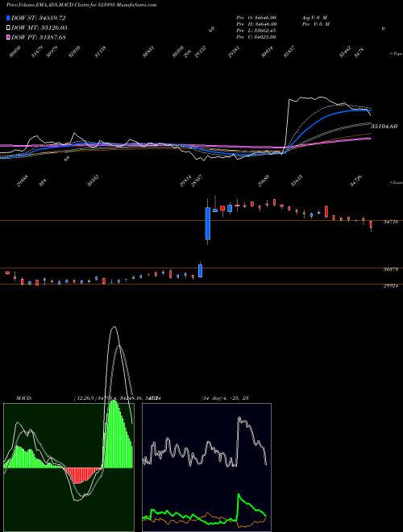
Task: Click the 'MACD:' panel label
Action: pyautogui.click(x=24, y=397)
